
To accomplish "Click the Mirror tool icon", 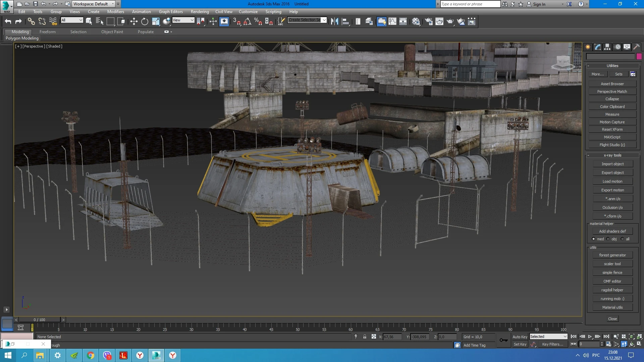I will [x=334, y=21].
